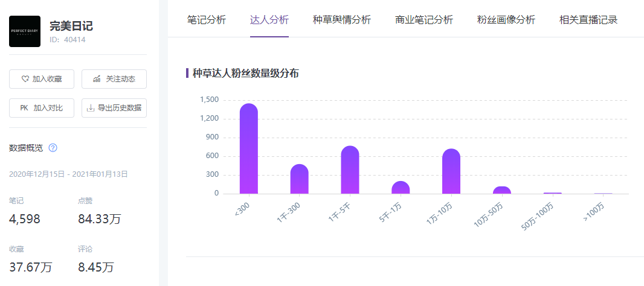Open the 粉丝画像分析 tab
This screenshot has width=644, height=286.
[x=506, y=20]
